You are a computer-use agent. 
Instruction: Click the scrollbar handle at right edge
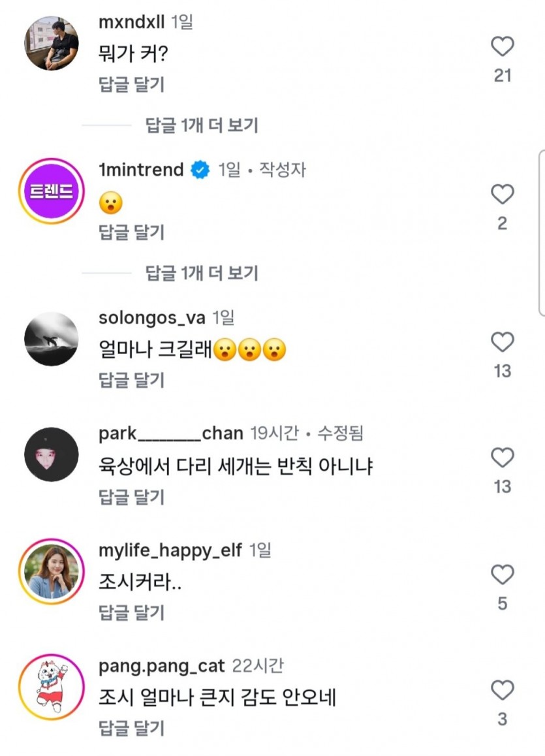[542, 233]
